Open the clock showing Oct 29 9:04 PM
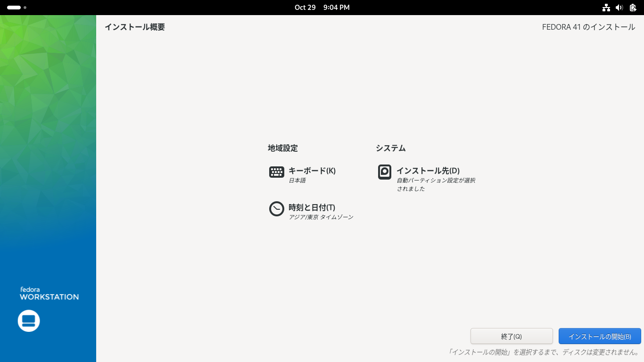Screen dimensions: 644x362 pos(322,8)
